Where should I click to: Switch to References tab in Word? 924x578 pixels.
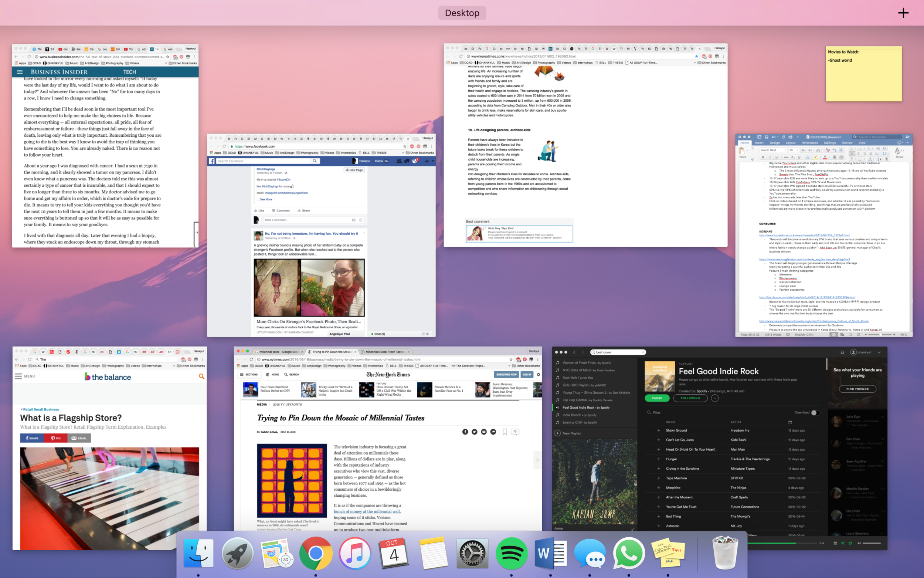pyautogui.click(x=809, y=143)
